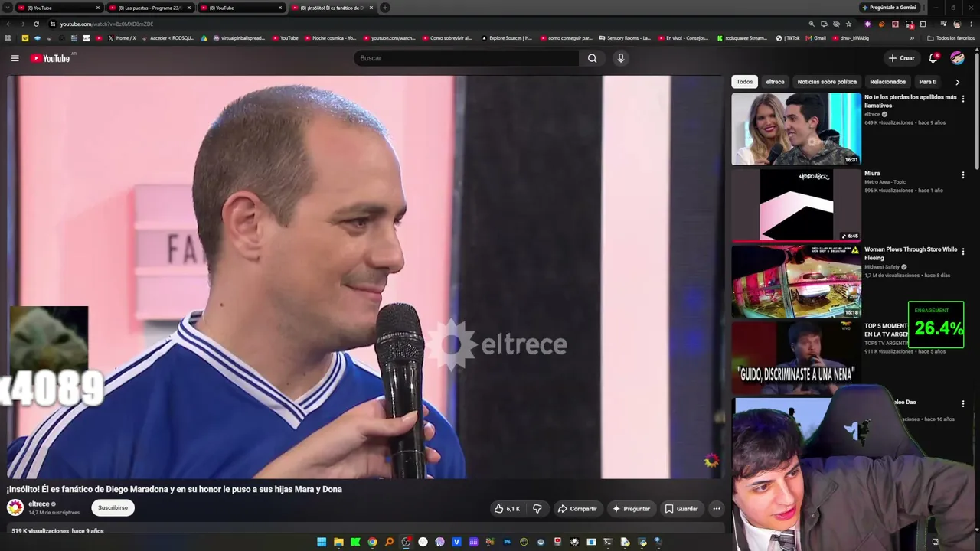Image resolution: width=980 pixels, height=551 pixels.
Task: Switch to the Las puertas - Programa browser tab
Action: pyautogui.click(x=149, y=8)
